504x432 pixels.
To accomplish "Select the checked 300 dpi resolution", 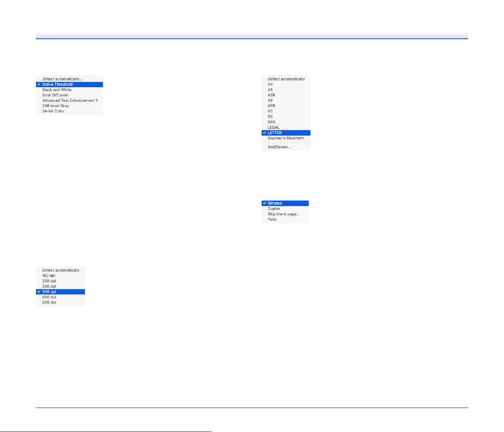I will click(61, 292).
